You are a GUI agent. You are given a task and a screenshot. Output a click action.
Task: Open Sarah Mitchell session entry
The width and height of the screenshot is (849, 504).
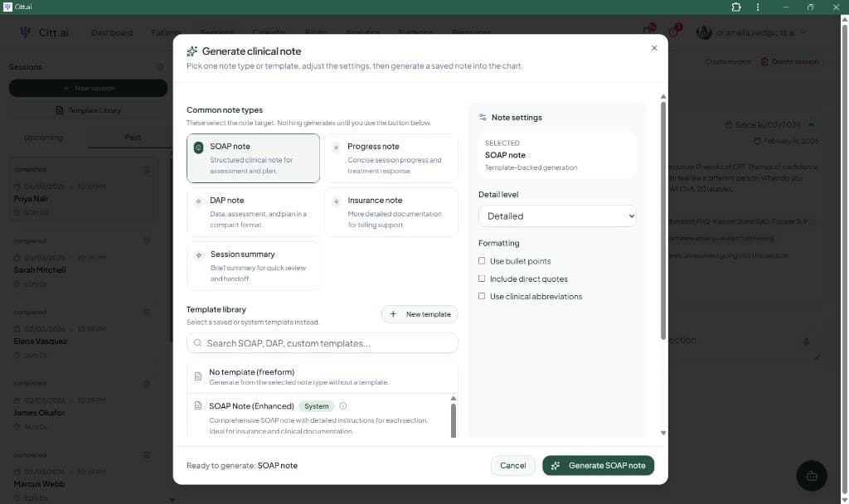tap(84, 262)
